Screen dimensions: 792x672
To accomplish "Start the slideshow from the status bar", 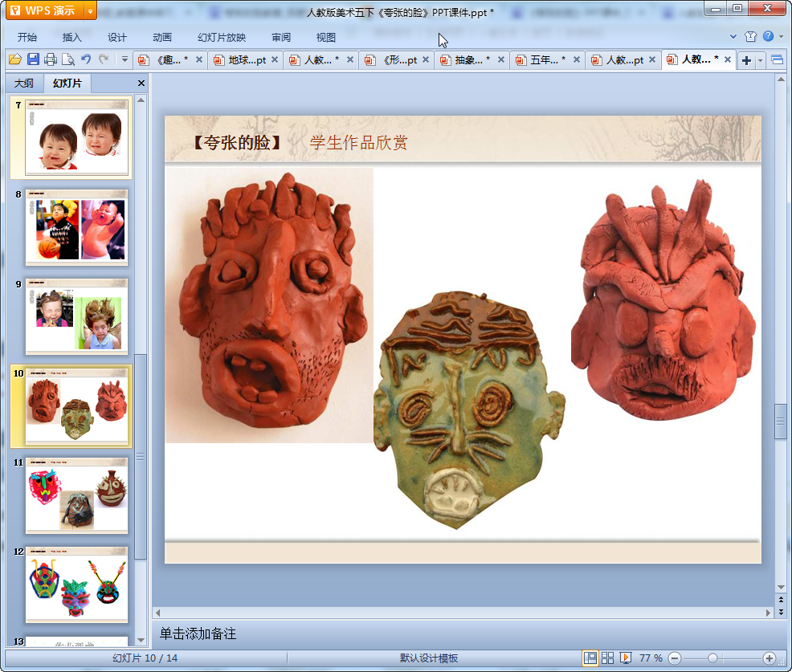I will tap(625, 658).
